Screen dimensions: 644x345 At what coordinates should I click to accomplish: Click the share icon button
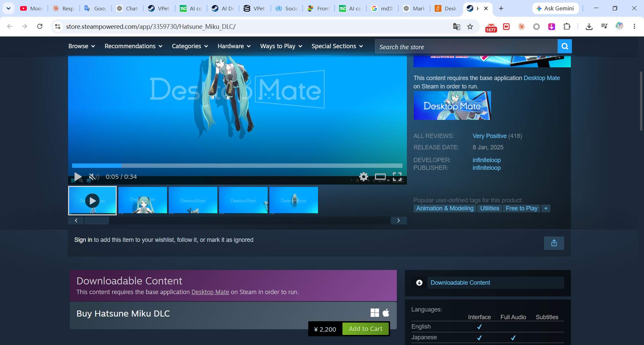554,243
